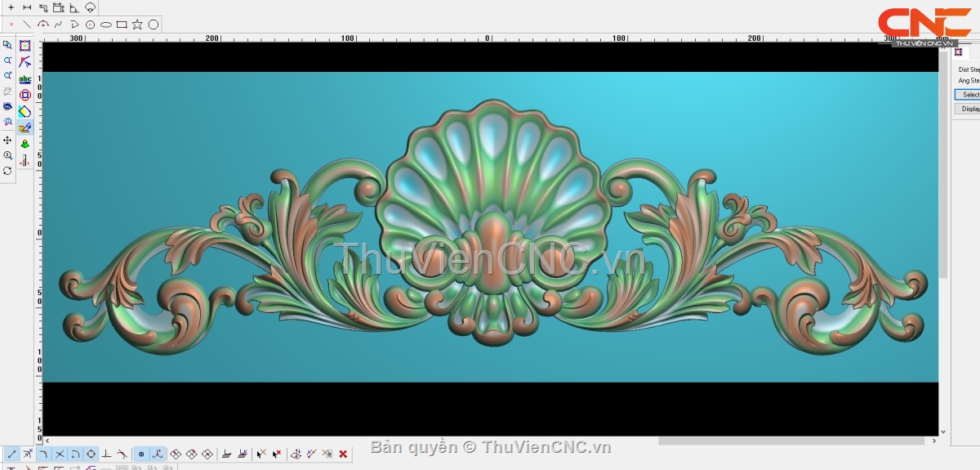Toggle intersection snap
The width and height of the screenshot is (980, 470).
(60, 454)
